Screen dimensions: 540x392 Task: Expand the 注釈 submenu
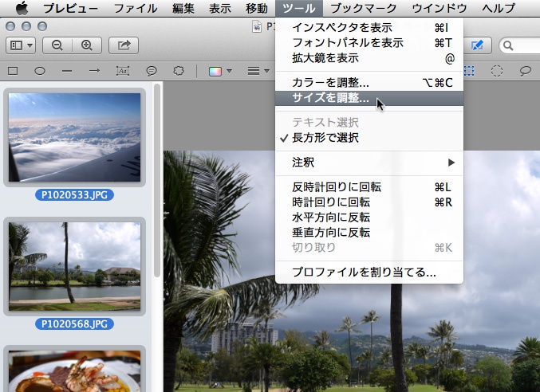369,163
